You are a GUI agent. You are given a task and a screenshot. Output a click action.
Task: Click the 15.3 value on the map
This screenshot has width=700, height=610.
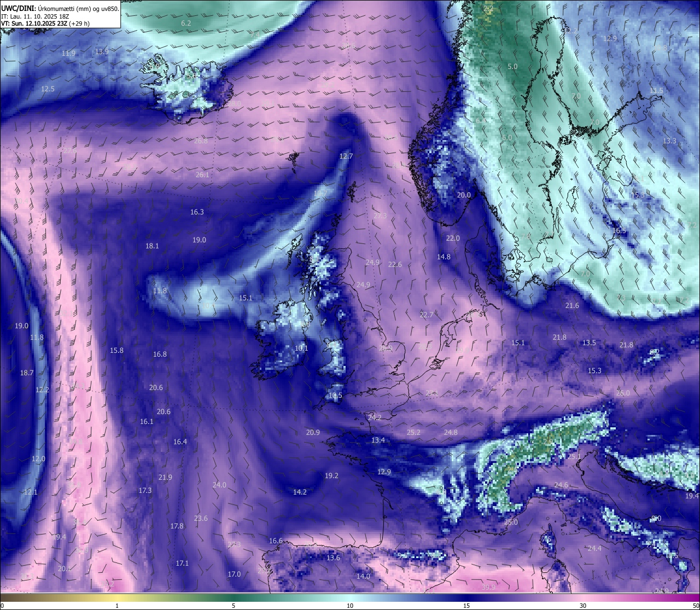594,370
